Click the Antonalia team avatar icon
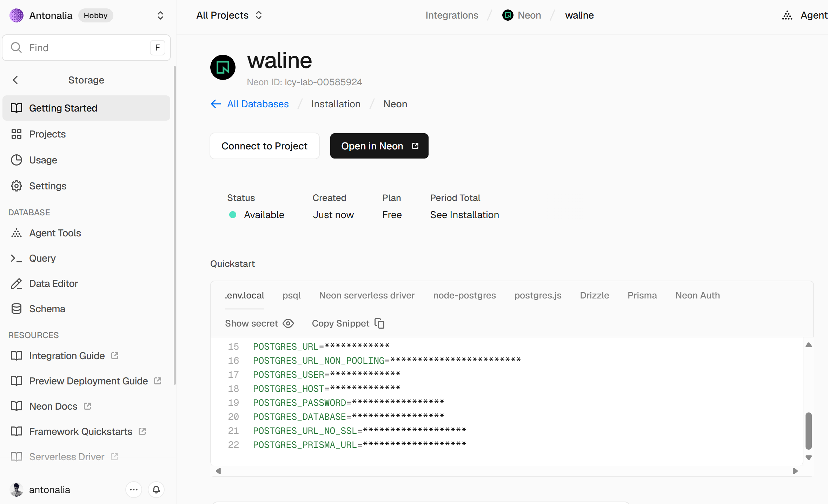Image resolution: width=828 pixels, height=504 pixels. click(16, 15)
